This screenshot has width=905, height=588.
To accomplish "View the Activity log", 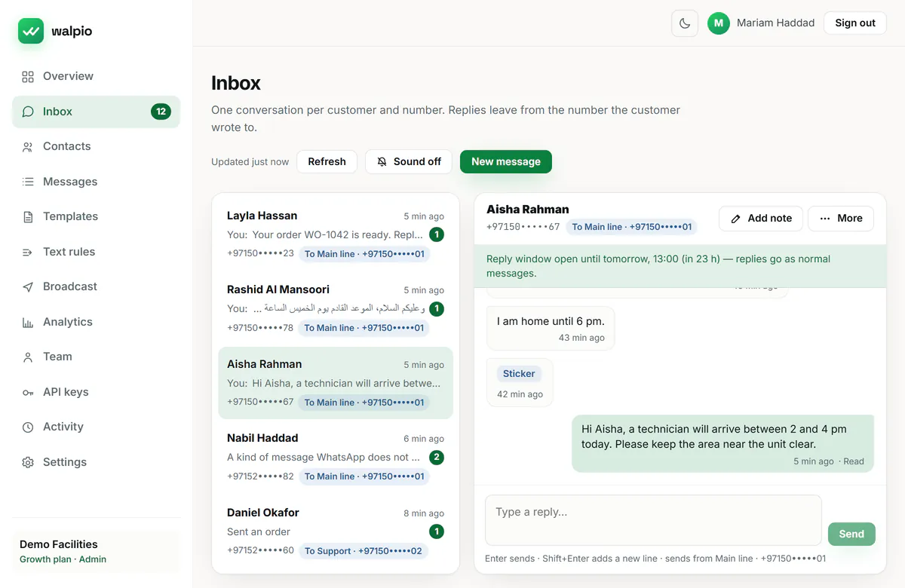I will coord(97,427).
